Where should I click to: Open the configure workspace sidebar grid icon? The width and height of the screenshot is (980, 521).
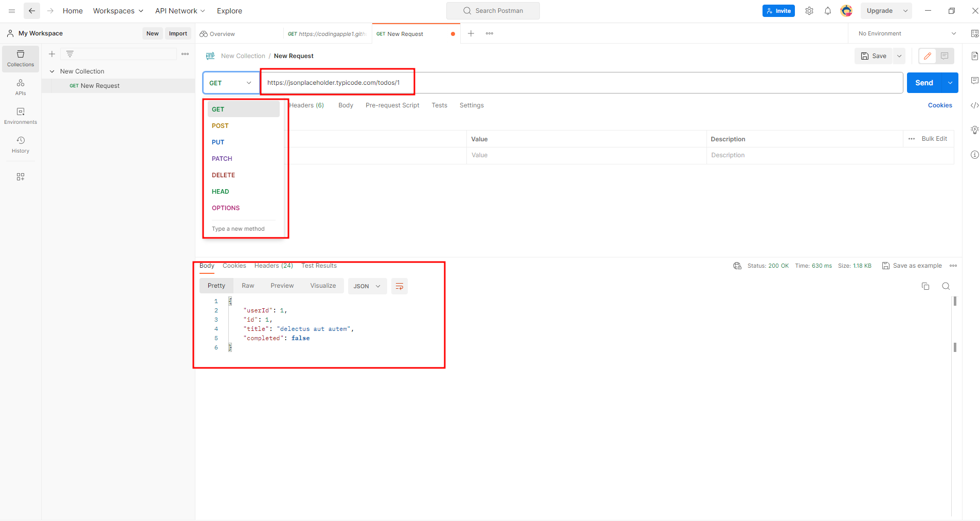[x=21, y=177]
